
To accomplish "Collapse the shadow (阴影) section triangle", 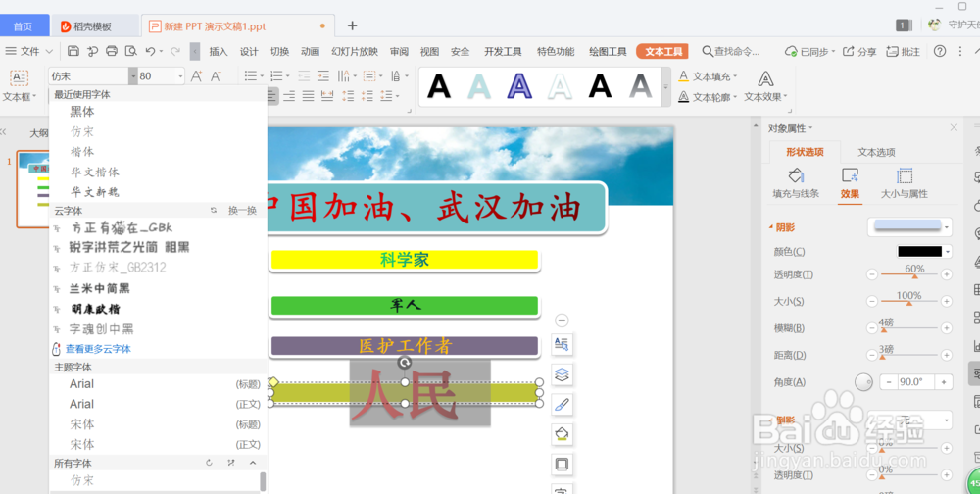I will click(770, 227).
